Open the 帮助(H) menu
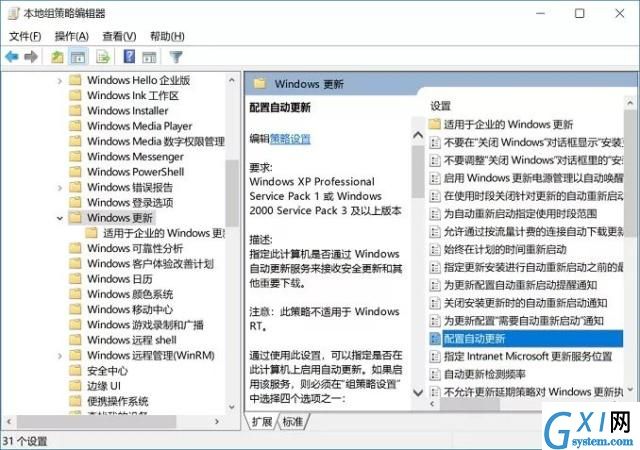Image resolution: width=640 pixels, height=450 pixels. pyautogui.click(x=167, y=36)
